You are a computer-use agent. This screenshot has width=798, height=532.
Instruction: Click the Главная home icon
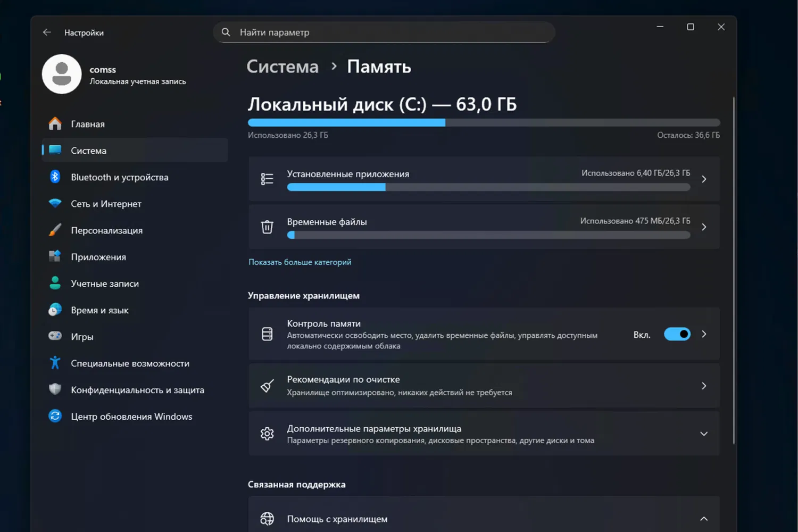[x=55, y=124]
